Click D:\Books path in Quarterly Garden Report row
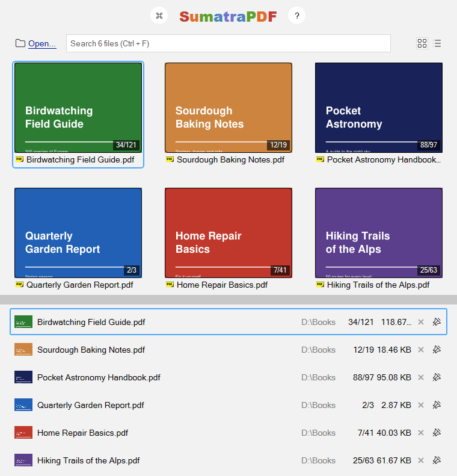This screenshot has width=457, height=476. pos(319,405)
